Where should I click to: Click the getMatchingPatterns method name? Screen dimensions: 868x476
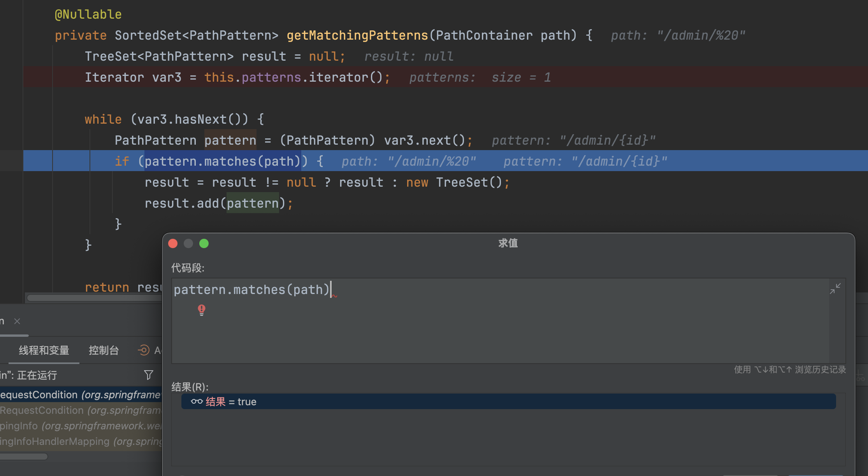tap(357, 35)
